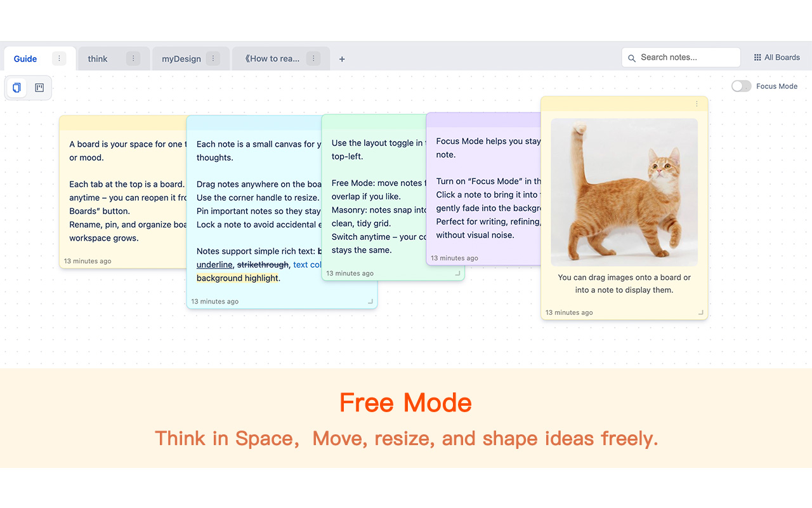Click the plus icon to add a board
The image size is (812, 508).
coord(342,59)
